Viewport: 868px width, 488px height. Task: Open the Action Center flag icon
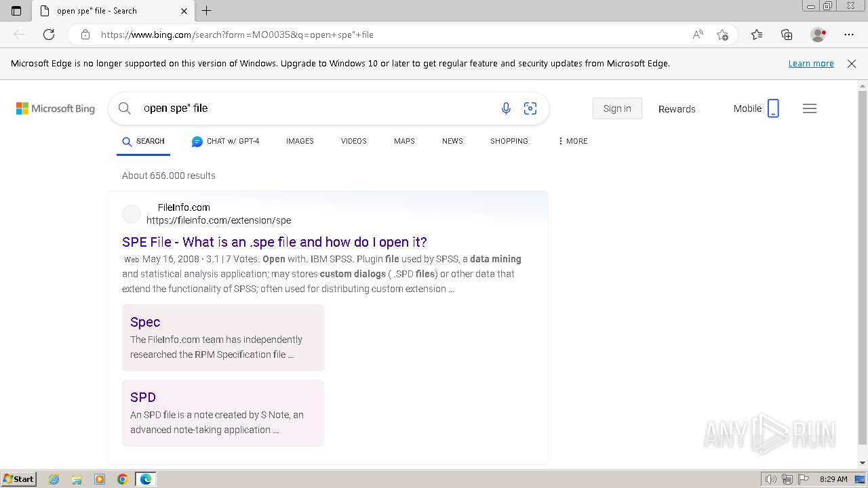point(804,479)
